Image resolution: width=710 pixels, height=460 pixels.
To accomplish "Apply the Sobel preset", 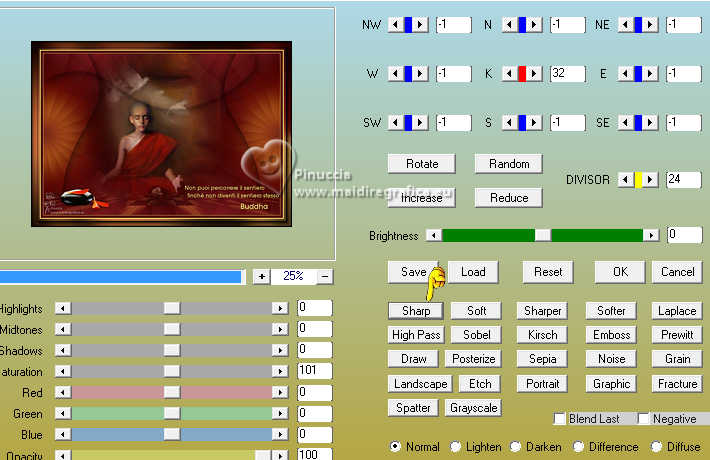I will (476, 335).
